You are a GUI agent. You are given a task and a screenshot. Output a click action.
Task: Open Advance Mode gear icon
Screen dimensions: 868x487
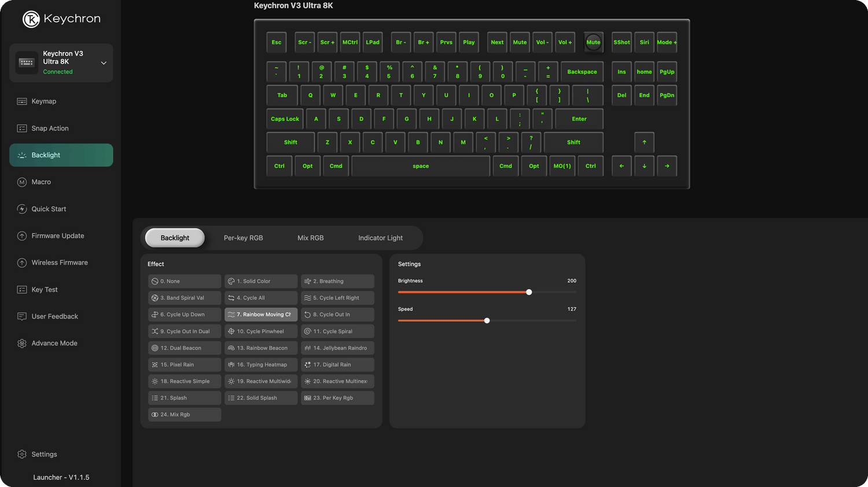click(x=22, y=344)
